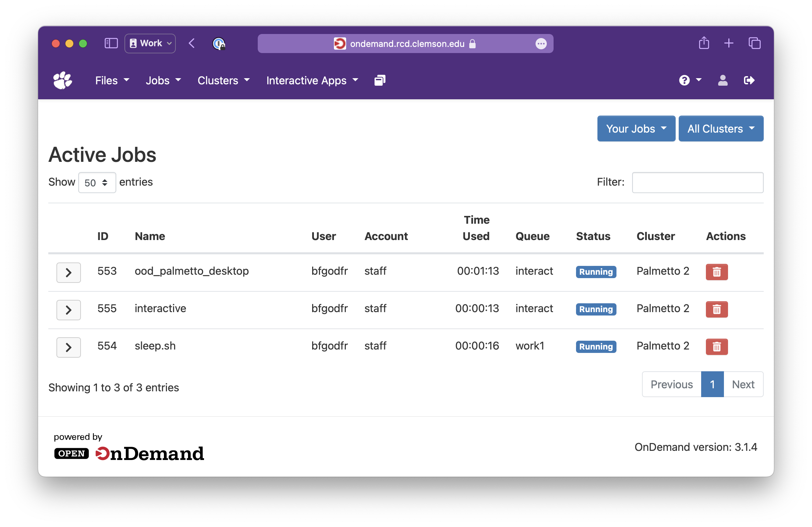Sort table by ID column header

pyautogui.click(x=103, y=236)
